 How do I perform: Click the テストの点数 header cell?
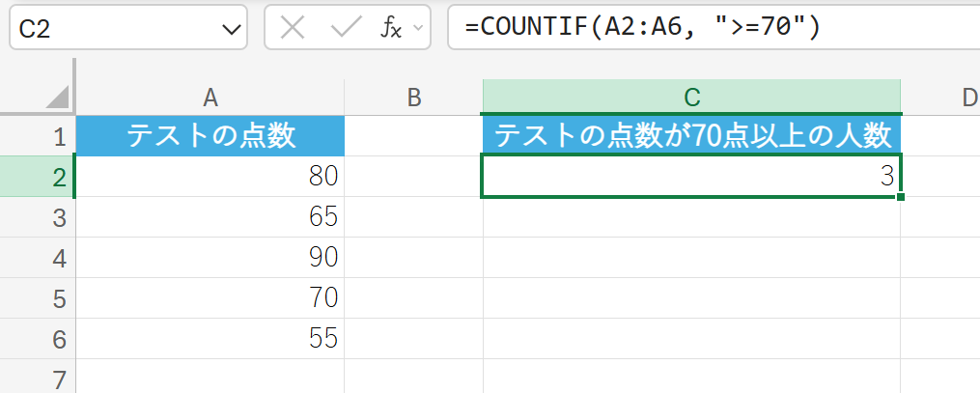[210, 136]
